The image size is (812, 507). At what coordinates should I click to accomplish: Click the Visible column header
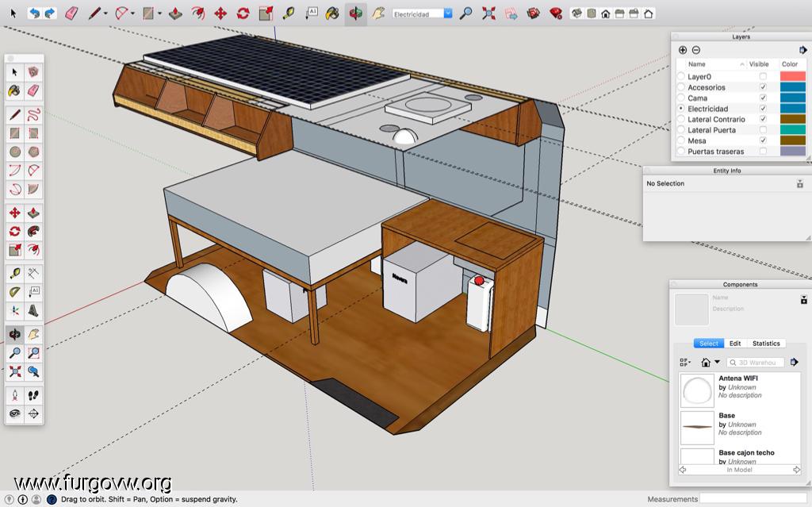[x=759, y=64]
